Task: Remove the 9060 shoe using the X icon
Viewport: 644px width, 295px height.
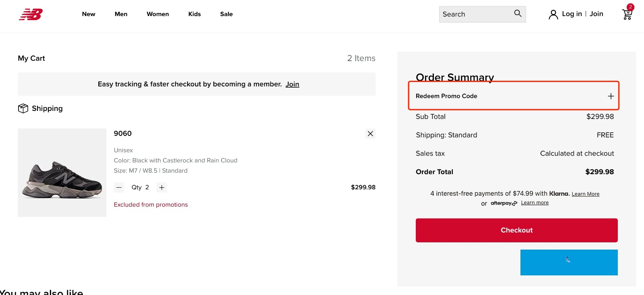Action: (x=370, y=133)
